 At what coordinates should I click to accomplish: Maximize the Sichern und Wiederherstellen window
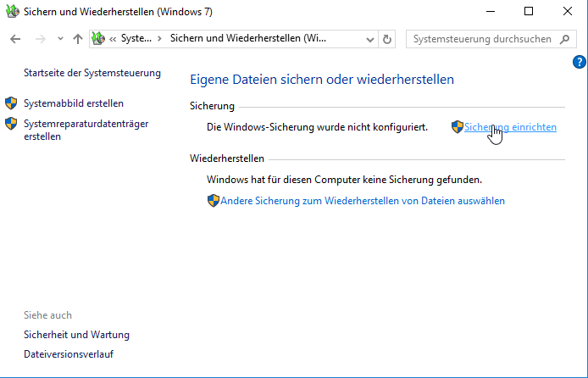[x=529, y=11]
